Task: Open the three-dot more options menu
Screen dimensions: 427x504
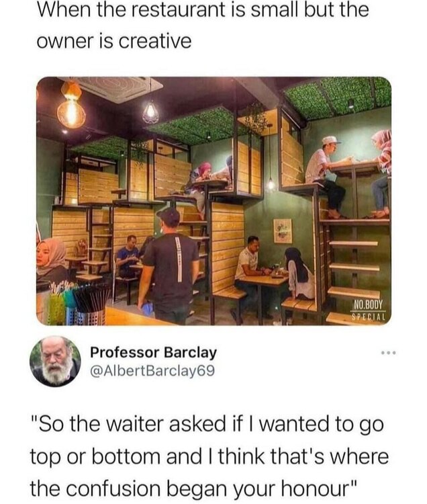Action: tap(389, 353)
